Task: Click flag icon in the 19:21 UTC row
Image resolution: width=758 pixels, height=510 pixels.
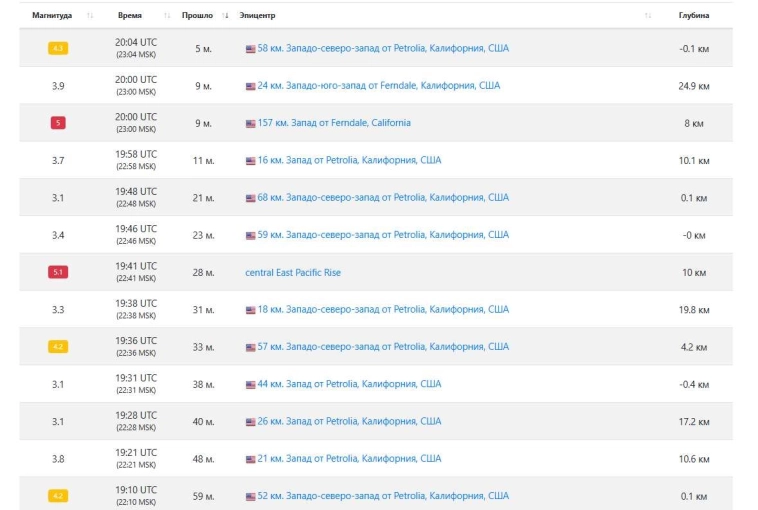Action: [x=250, y=459]
